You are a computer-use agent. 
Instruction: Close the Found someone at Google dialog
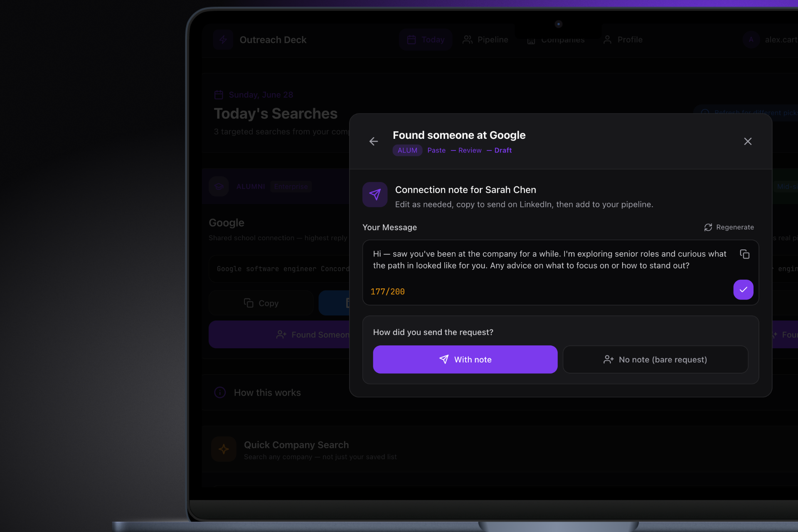[748, 141]
